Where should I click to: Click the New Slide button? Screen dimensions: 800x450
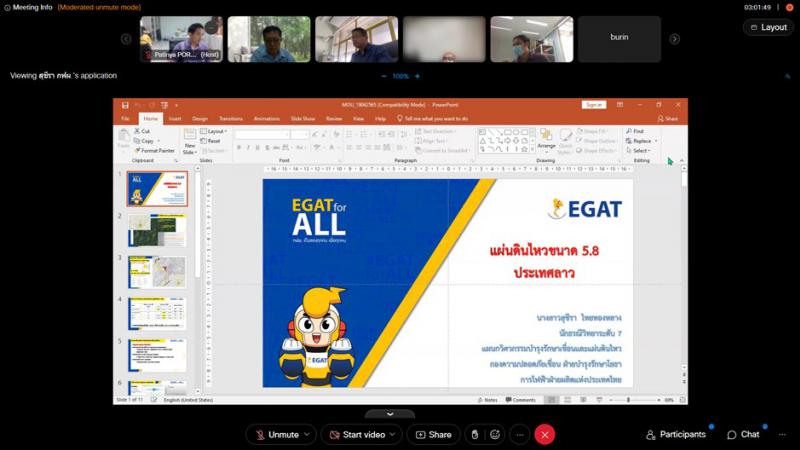[x=189, y=141]
